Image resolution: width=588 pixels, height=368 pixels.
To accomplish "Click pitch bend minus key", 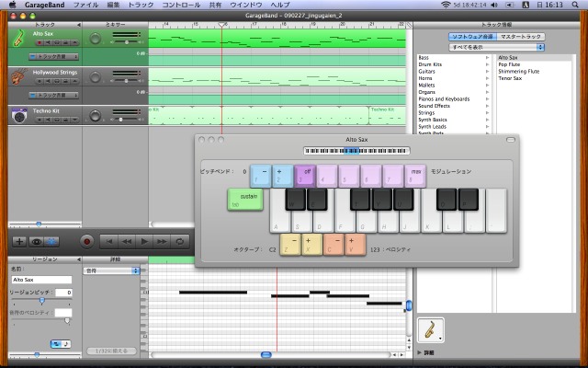I will click(260, 176).
